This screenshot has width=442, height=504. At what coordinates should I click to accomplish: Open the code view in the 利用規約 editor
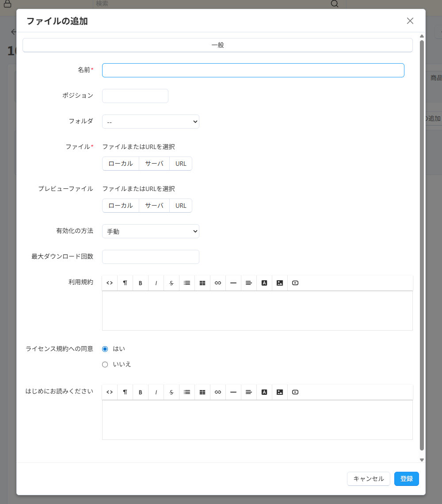[109, 283]
